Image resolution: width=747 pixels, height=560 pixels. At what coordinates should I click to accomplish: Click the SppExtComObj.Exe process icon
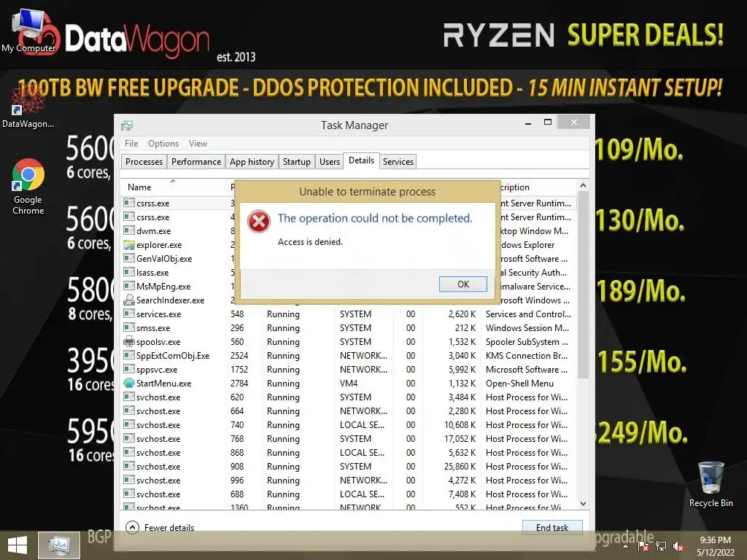(x=128, y=355)
